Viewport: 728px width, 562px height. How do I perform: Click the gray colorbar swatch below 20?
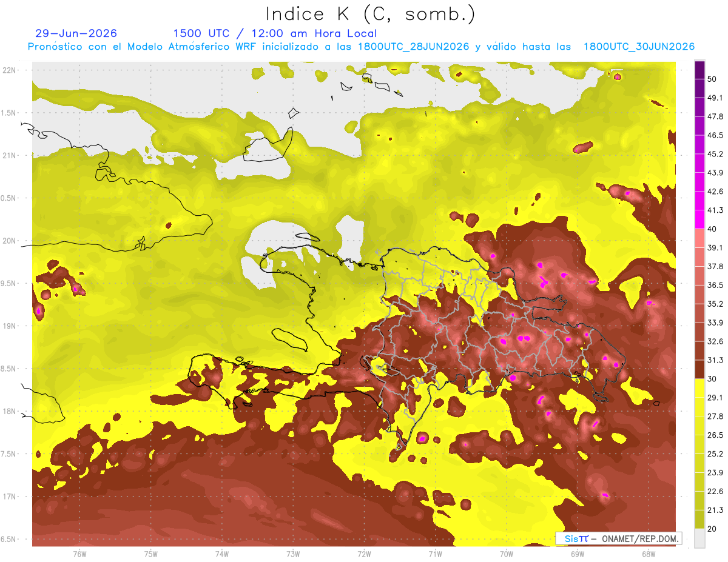(x=699, y=538)
